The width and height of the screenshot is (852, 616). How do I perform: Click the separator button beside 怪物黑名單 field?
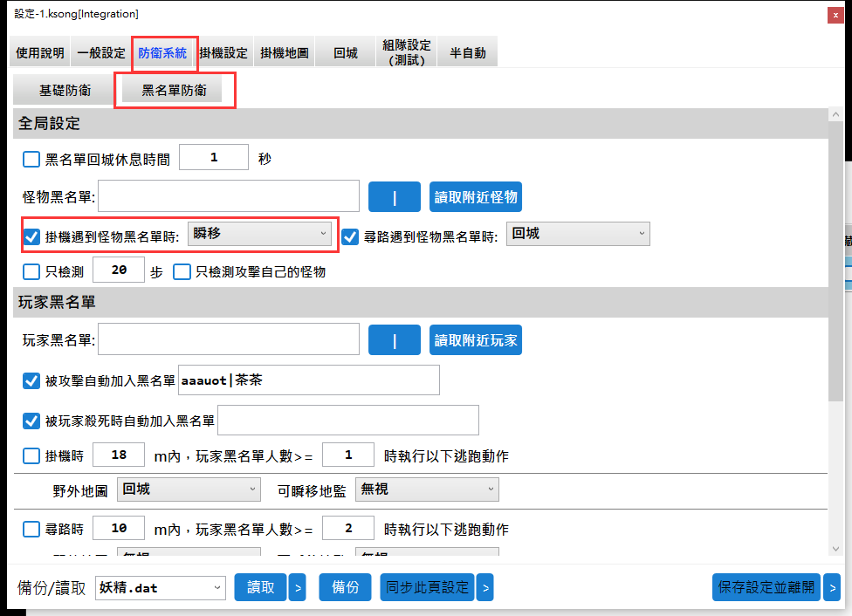pyautogui.click(x=395, y=197)
